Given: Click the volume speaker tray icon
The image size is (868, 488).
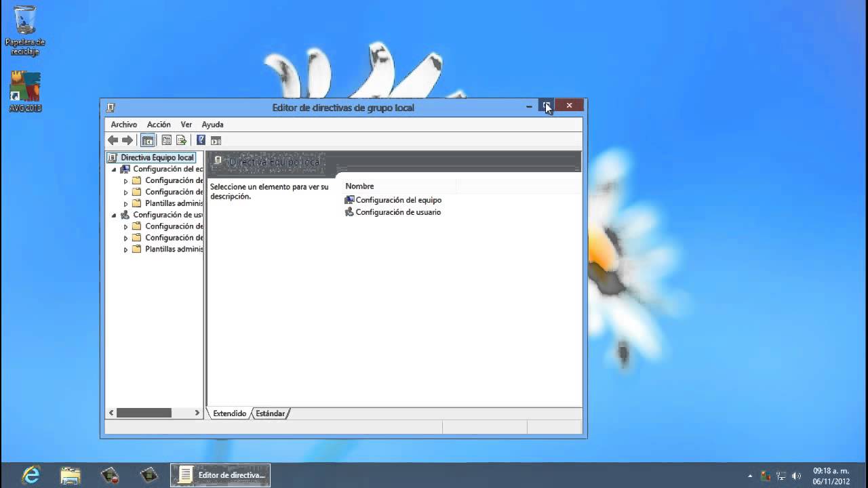Looking at the screenshot, I should (x=797, y=476).
